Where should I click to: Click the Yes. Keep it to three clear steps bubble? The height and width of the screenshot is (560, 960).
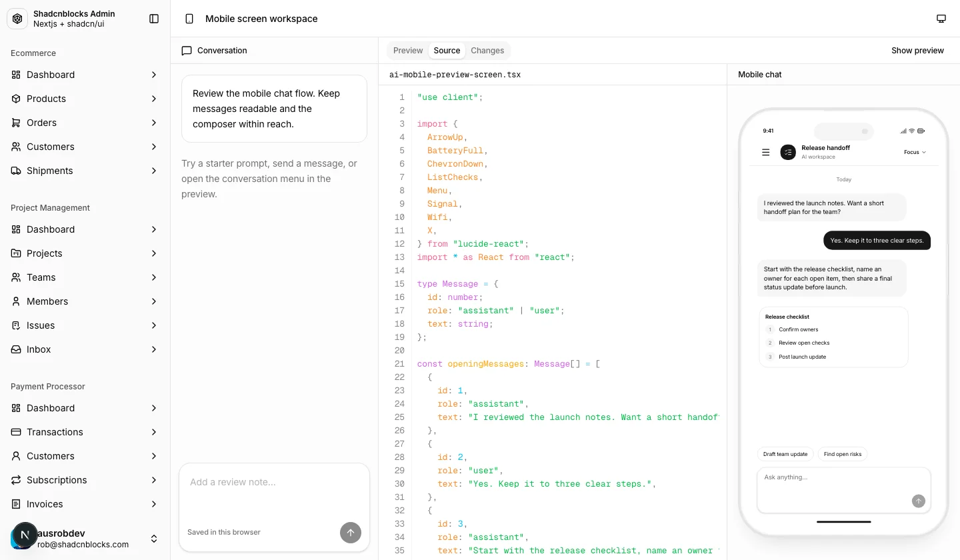[877, 241]
